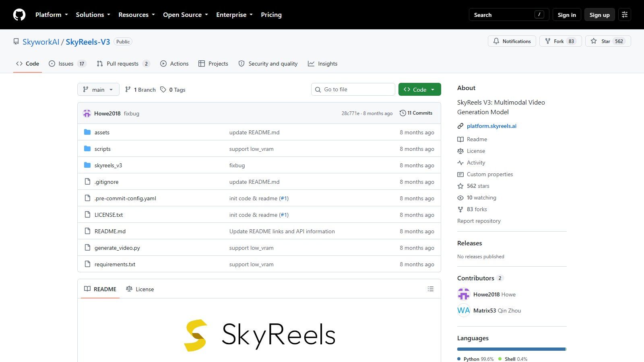Image resolution: width=644 pixels, height=362 pixels.
Task: Open .pre-commit-config.yaml file name
Action: pyautogui.click(x=125, y=198)
